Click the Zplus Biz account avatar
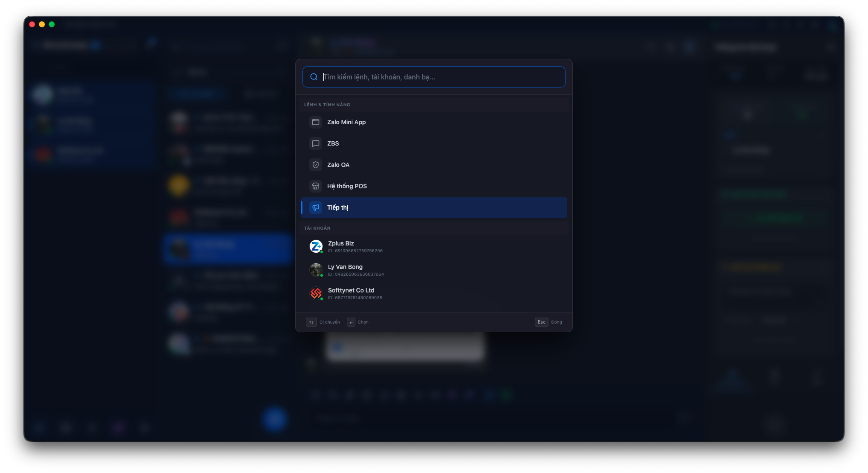Viewport: 868px width, 473px height. coord(316,246)
